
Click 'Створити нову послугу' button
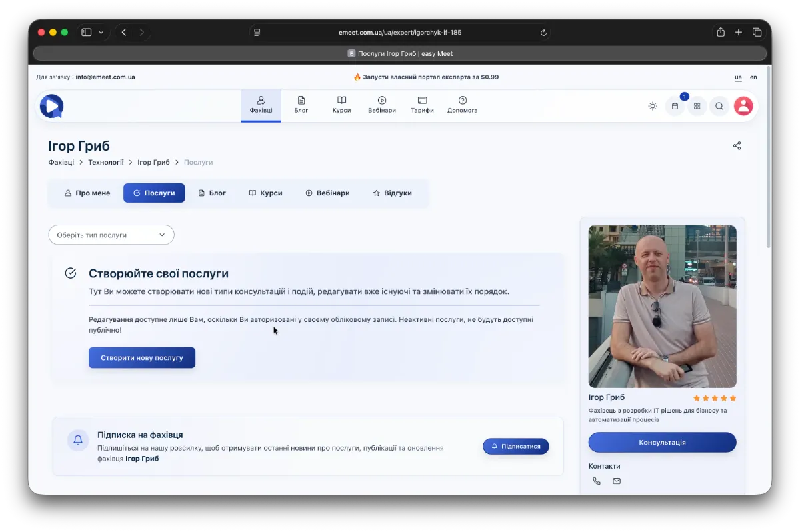pos(142,358)
